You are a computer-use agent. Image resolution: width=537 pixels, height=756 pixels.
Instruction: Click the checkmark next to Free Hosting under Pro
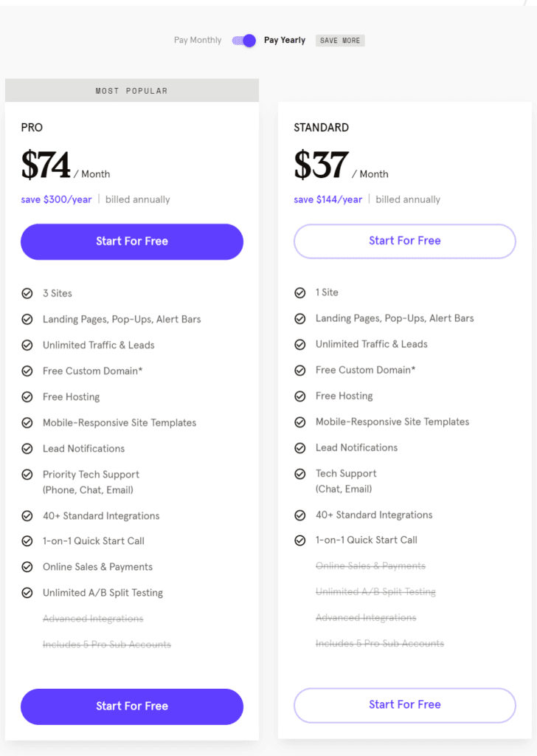tap(27, 396)
